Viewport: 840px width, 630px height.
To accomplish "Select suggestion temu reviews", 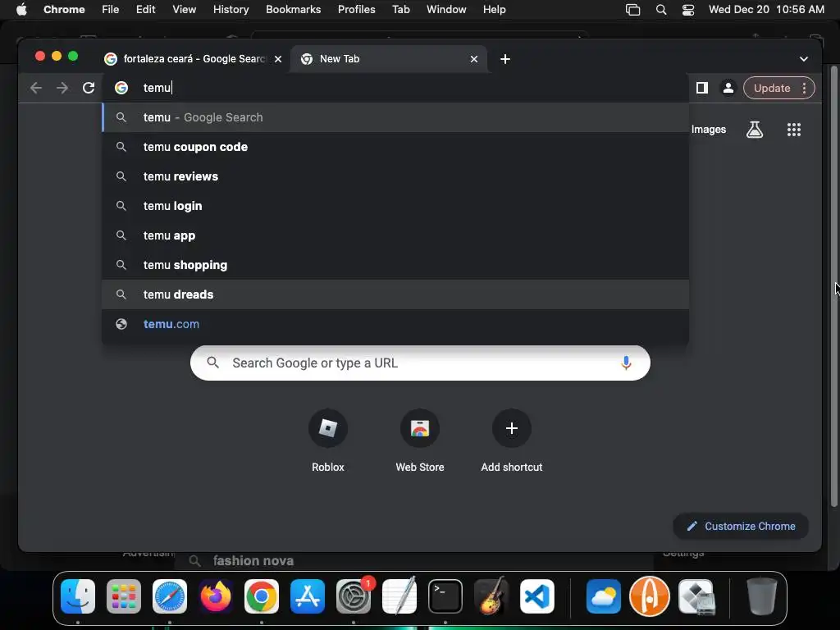I will (x=395, y=176).
